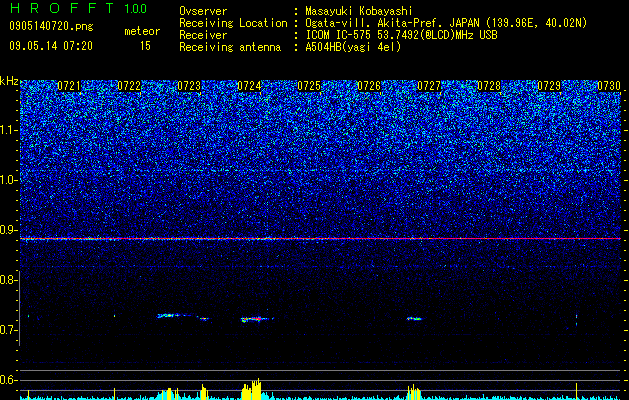Click the HROFFT title text
Viewport: 629px width, 400px height.
tap(63, 8)
